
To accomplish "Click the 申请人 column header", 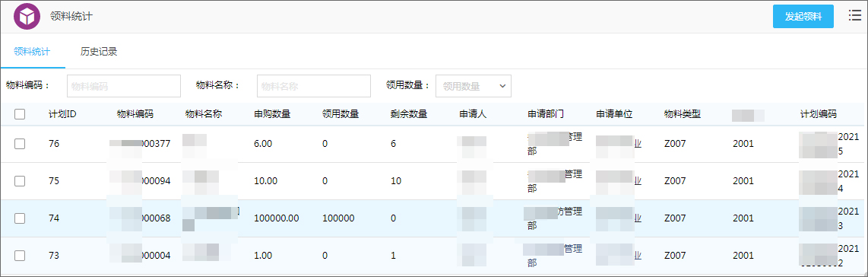I will 473,114.
